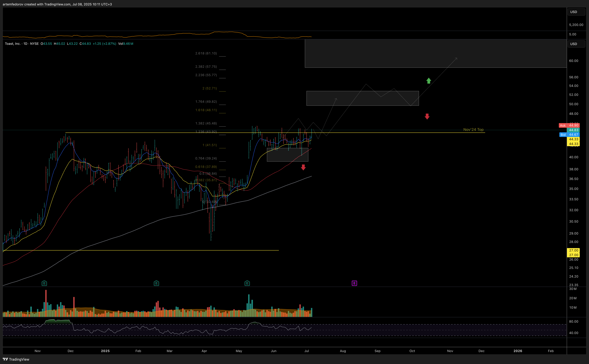Viewport: 589px width, 364px height.
Task: Click the artemfedorov created with TradingView.com header
Action: tap(57, 4)
